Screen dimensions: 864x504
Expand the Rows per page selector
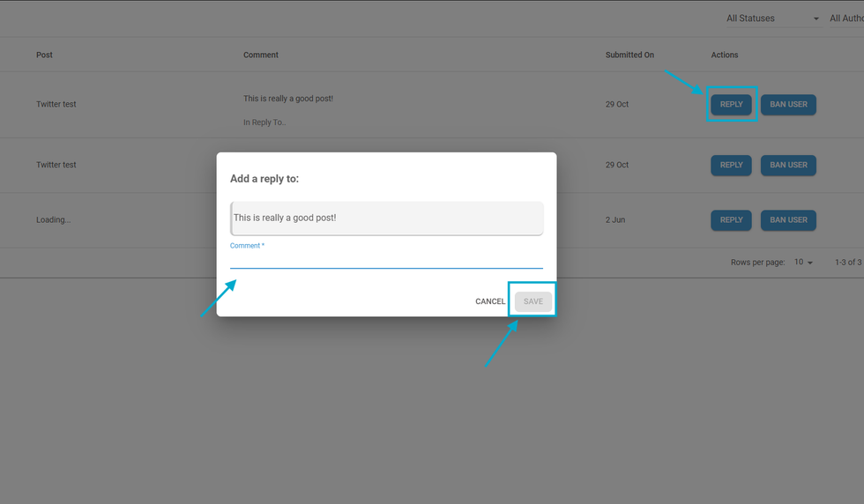[803, 263]
